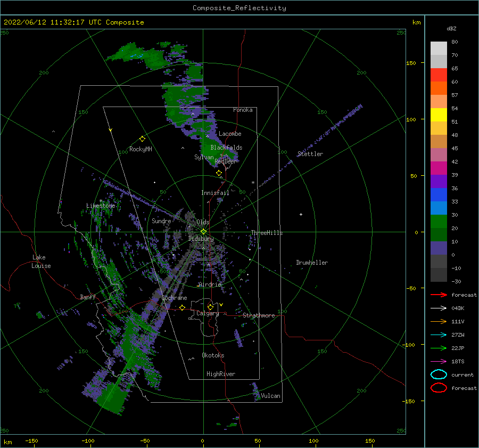The height and width of the screenshot is (448, 479).
Task: Click the Didsbury town label
Action: (201, 239)
